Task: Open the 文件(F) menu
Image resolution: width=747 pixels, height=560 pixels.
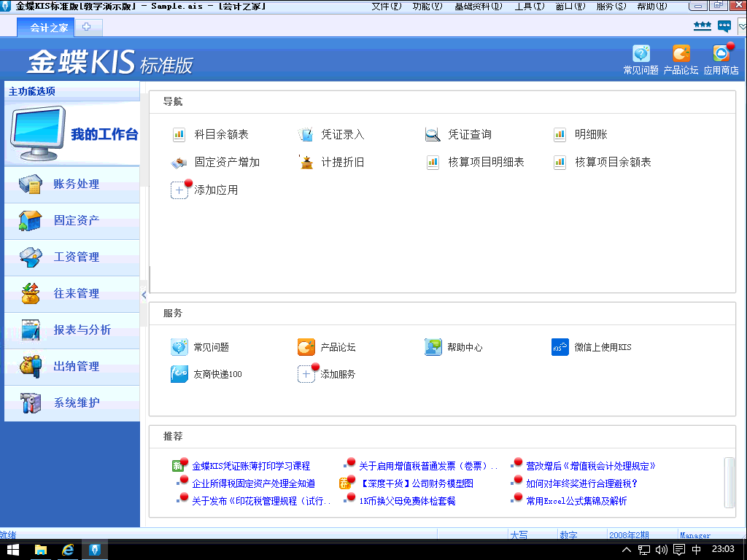Action: click(x=387, y=6)
